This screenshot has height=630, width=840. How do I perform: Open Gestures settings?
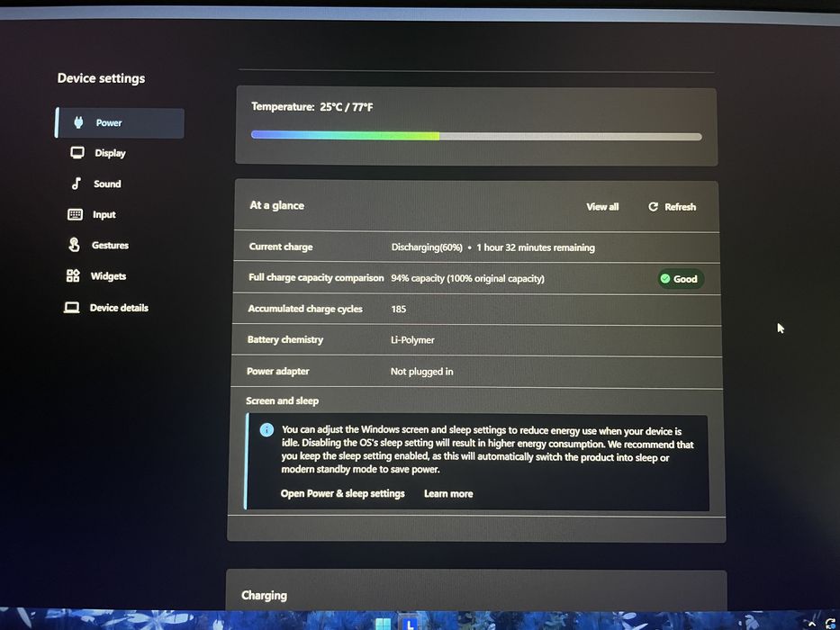(x=98, y=246)
